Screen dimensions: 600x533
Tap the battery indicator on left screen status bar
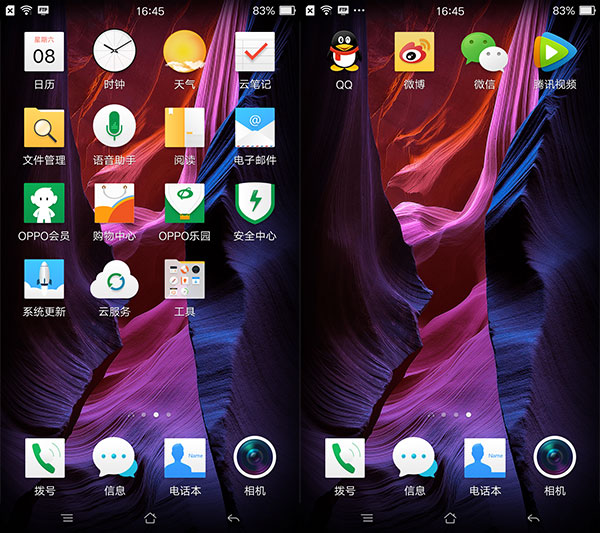click(x=287, y=11)
